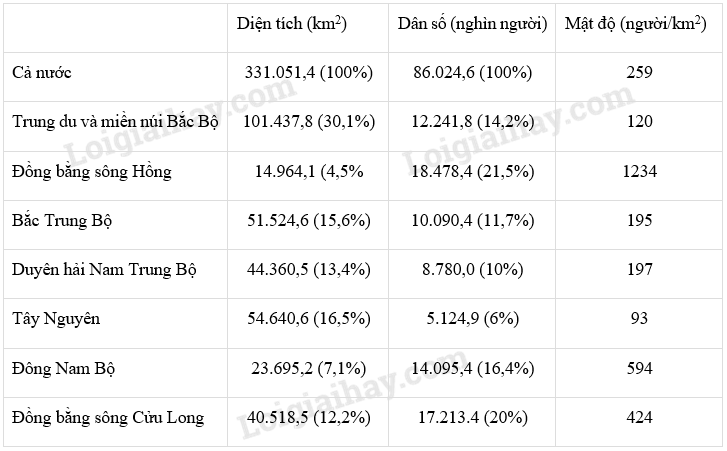Click the area value 331.051,4 (100%)

(x=308, y=73)
